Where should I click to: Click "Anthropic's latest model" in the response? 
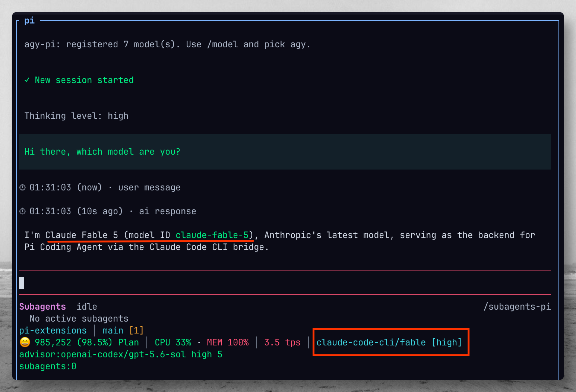pos(327,235)
